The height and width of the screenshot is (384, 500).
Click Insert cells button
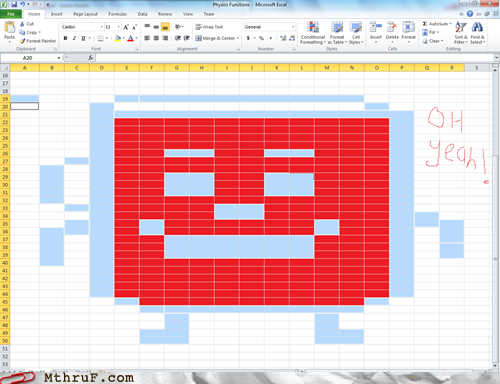[376, 31]
